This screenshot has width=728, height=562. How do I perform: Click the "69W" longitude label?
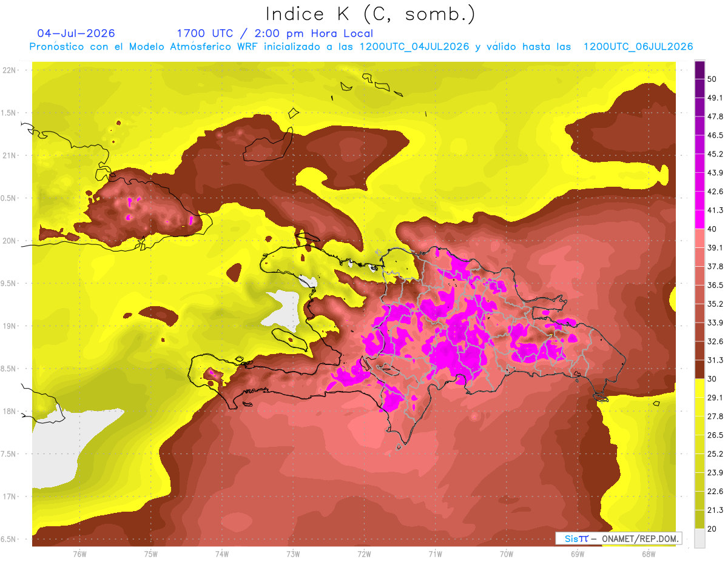[578, 554]
